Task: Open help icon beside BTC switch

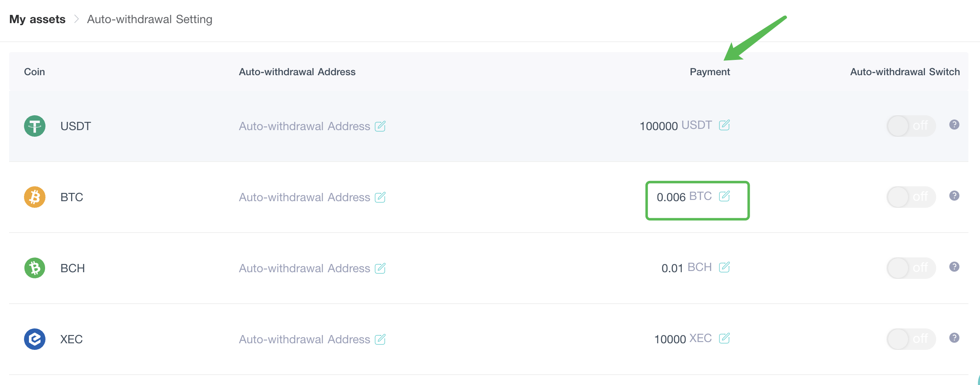Action: coord(954,195)
